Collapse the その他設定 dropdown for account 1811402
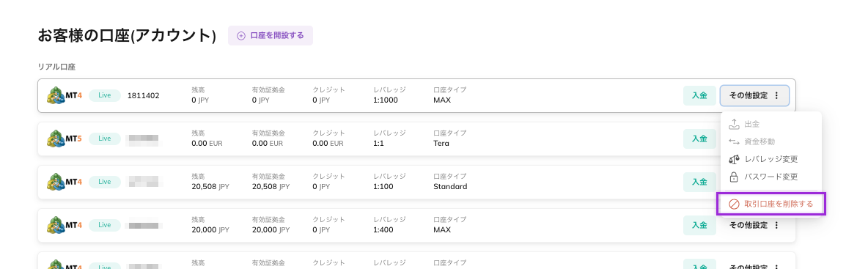Screen dimensions: 868x269 point(754,95)
